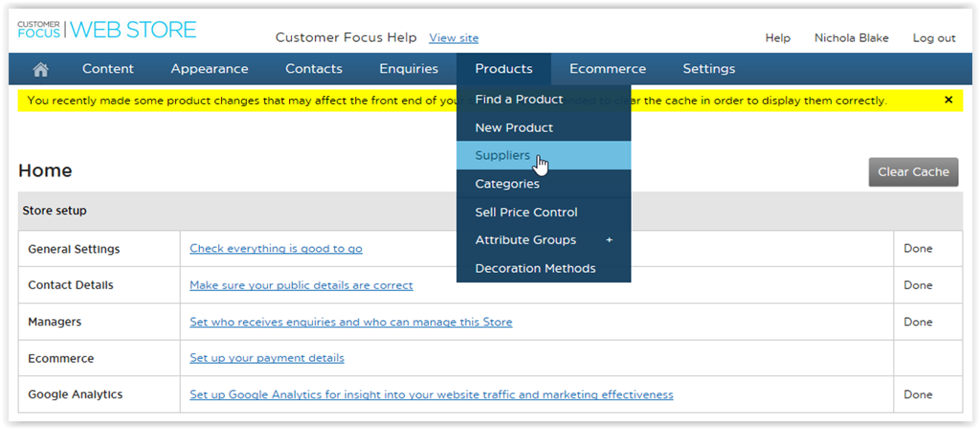This screenshot has width=980, height=429.
Task: Open the Help link in header
Action: pos(777,38)
